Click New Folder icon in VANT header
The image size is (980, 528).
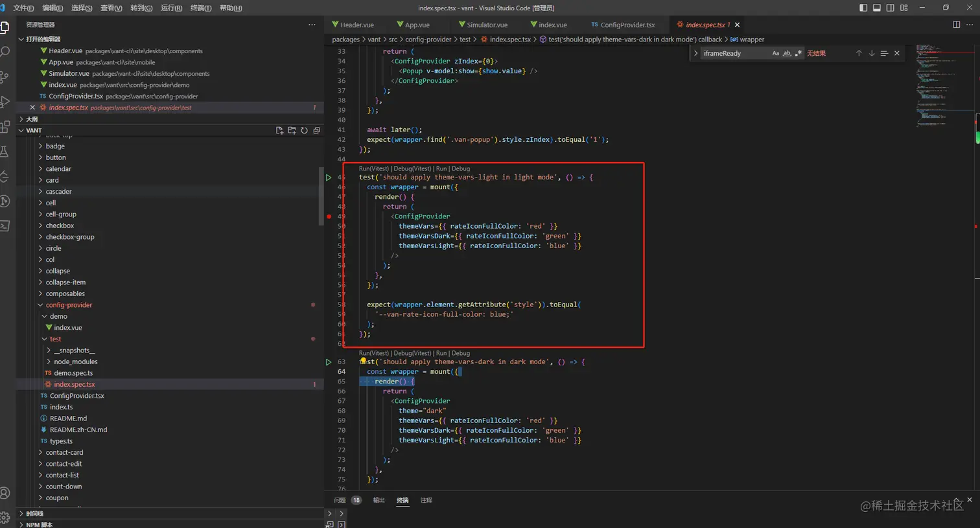[x=292, y=130]
